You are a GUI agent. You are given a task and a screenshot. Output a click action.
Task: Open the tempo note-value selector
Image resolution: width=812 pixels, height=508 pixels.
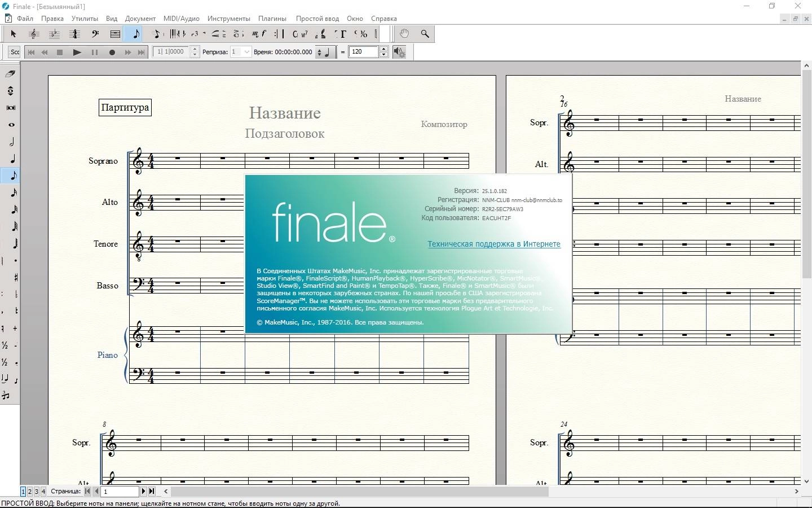(x=326, y=52)
